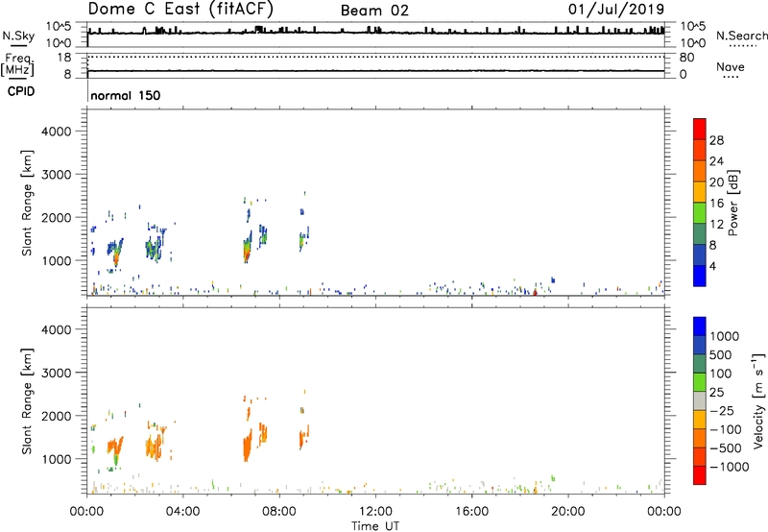Image resolution: width=768 pixels, height=532 pixels.
Task: Click the "Dome C East (fitACF)" title
Action: [x=180, y=10]
